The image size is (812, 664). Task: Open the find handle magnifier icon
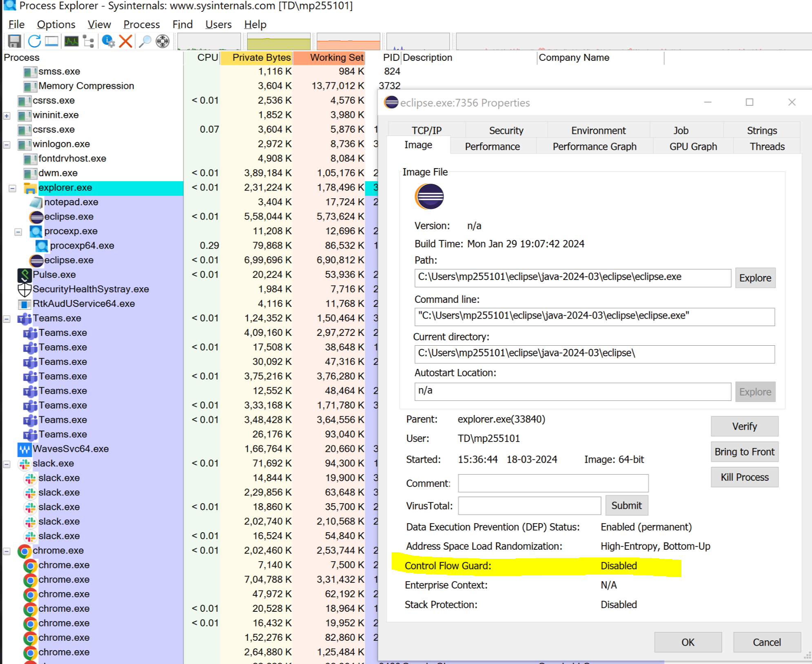point(145,41)
